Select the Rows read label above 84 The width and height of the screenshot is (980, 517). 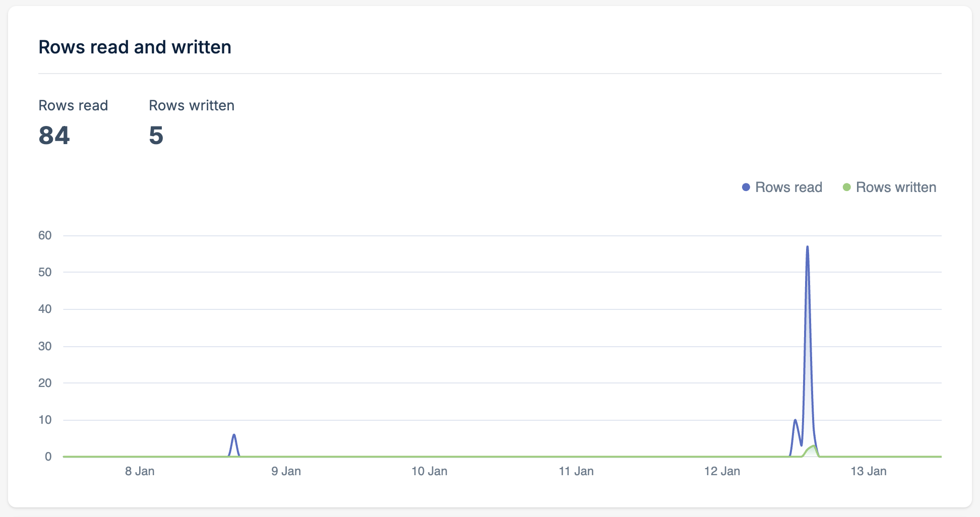click(74, 105)
